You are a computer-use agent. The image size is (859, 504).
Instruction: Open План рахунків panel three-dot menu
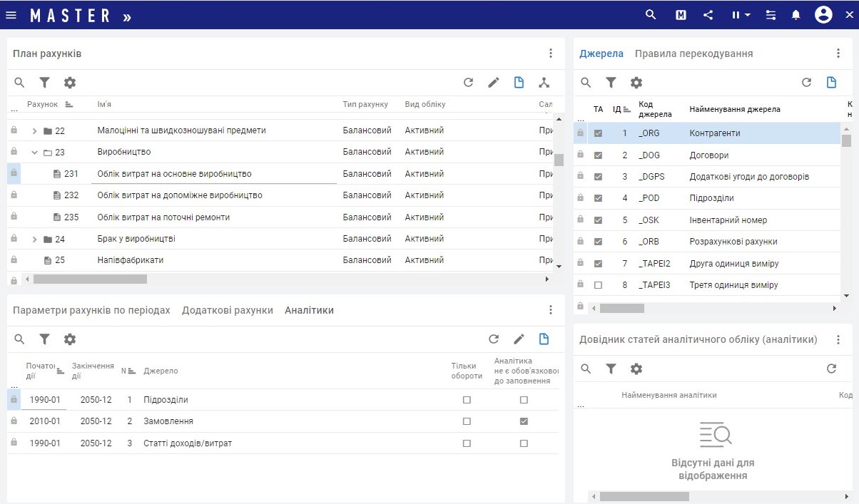point(551,53)
